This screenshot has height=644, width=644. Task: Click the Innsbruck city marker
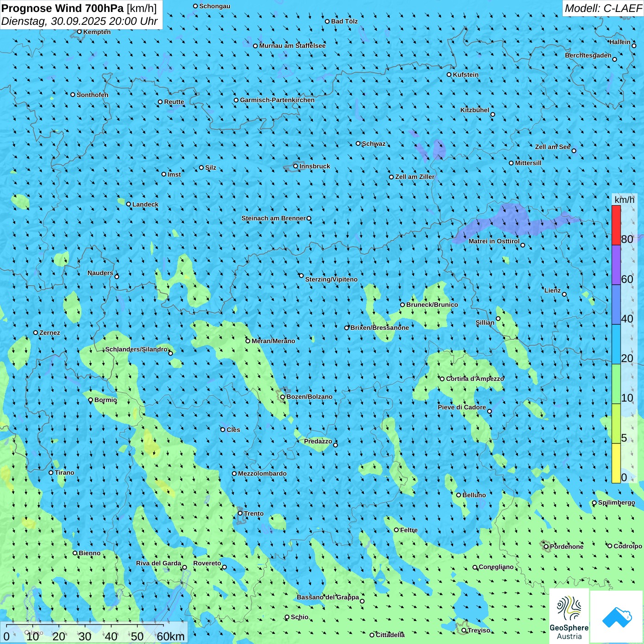[296, 166]
